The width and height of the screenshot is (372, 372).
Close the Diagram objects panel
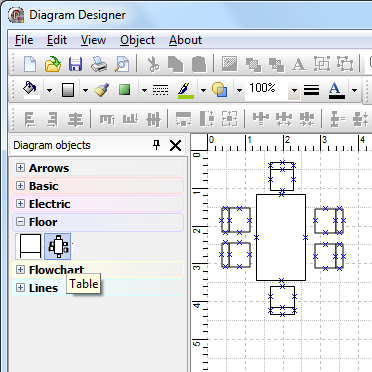point(175,146)
